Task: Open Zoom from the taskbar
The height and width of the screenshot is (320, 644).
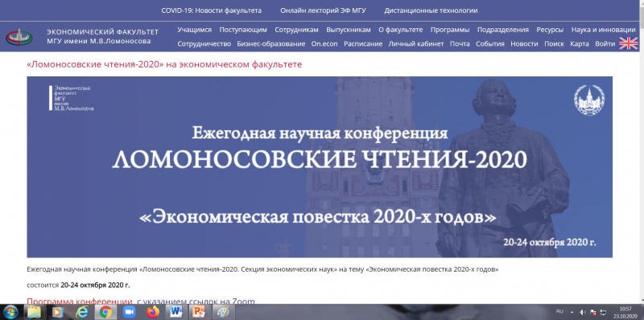Action: (130, 312)
